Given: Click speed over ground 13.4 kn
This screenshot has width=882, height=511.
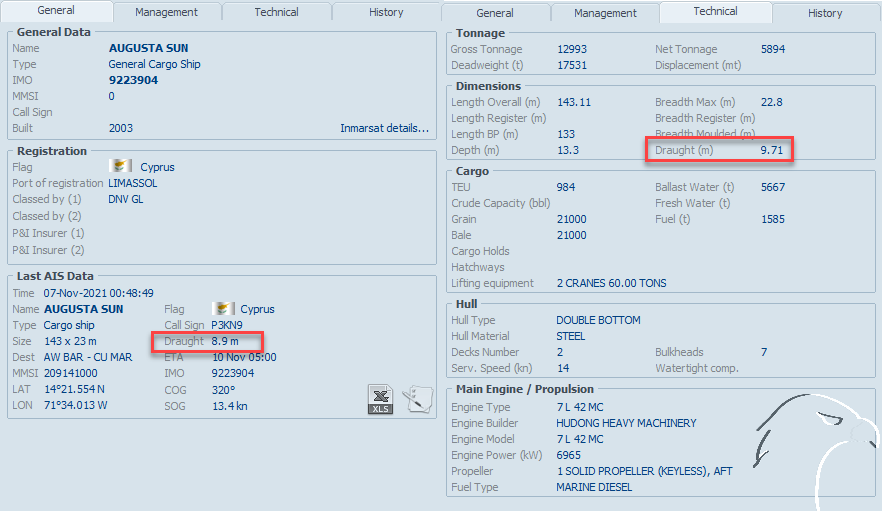Looking at the screenshot, I should [x=230, y=406].
